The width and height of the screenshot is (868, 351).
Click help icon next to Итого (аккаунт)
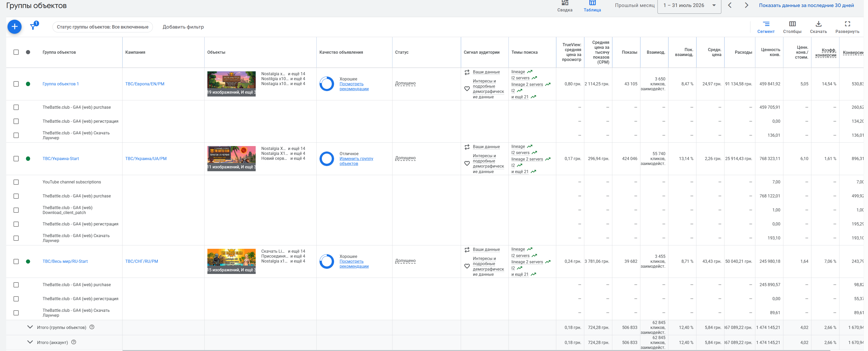tap(74, 342)
